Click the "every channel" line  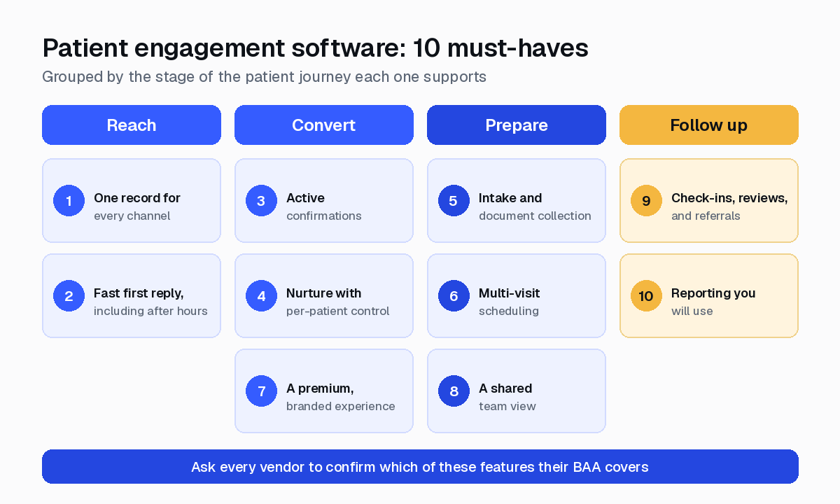point(132,216)
